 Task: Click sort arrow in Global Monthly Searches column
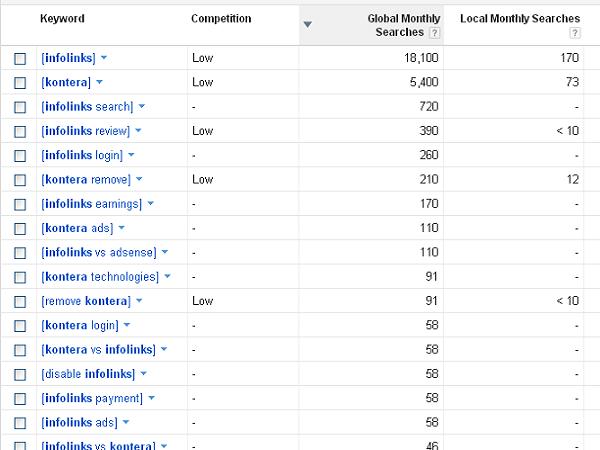(x=308, y=24)
